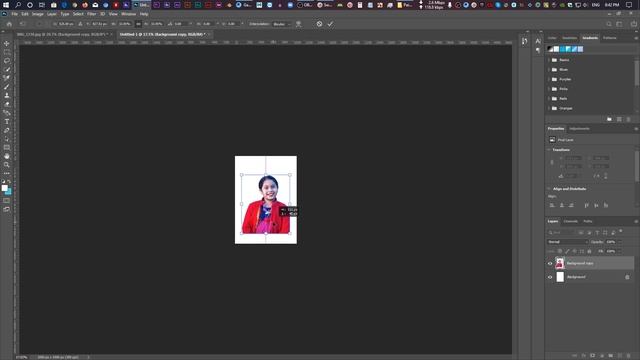
Task: Select the Brush tool
Action: pyautogui.click(x=7, y=87)
